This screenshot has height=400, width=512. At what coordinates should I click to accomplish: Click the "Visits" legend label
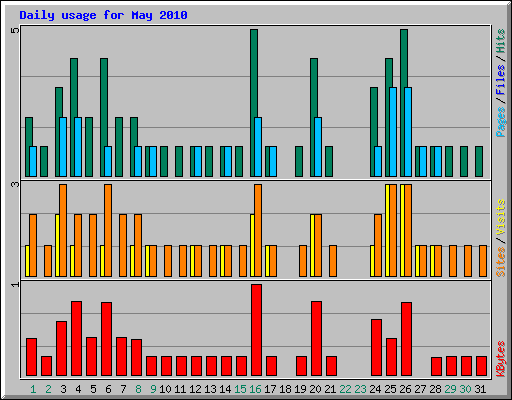(500, 218)
